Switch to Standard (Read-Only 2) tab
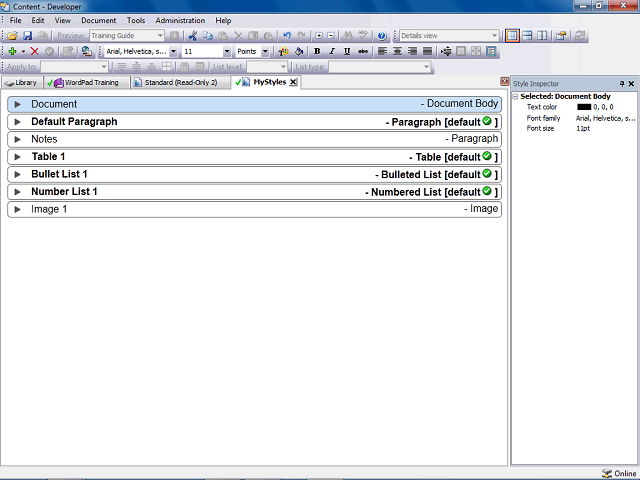Image resolution: width=640 pixels, height=480 pixels. (x=178, y=82)
